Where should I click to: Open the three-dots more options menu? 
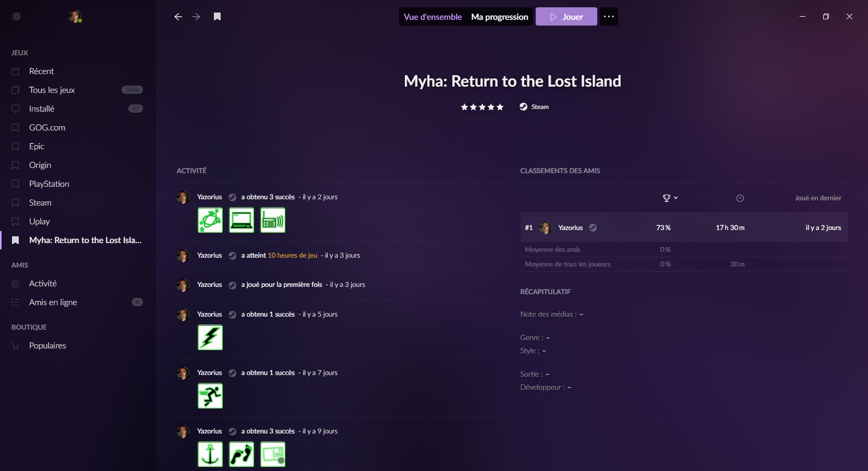tap(608, 17)
